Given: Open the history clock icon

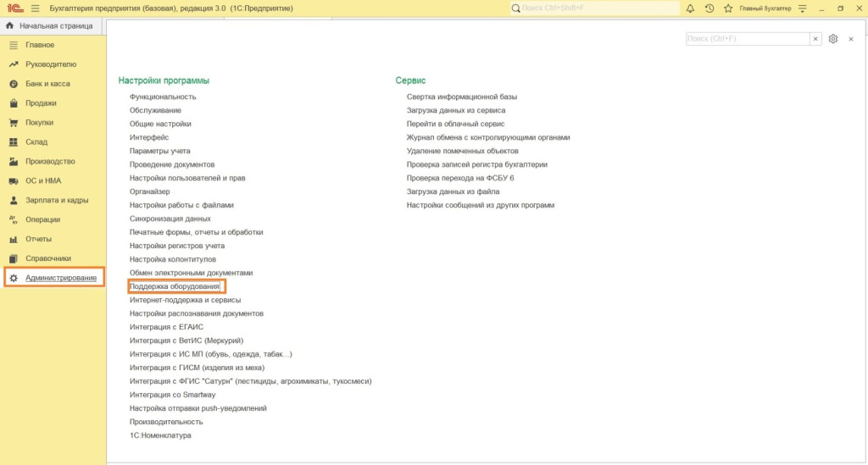Looking at the screenshot, I should pyautogui.click(x=709, y=8).
